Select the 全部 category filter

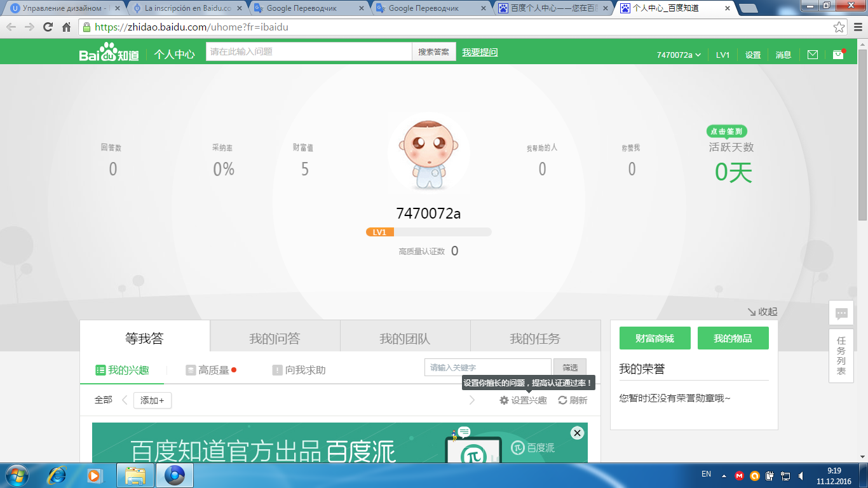pyautogui.click(x=104, y=400)
